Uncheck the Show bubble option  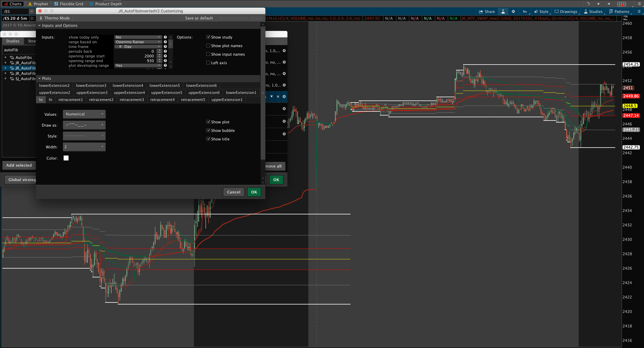(208, 130)
